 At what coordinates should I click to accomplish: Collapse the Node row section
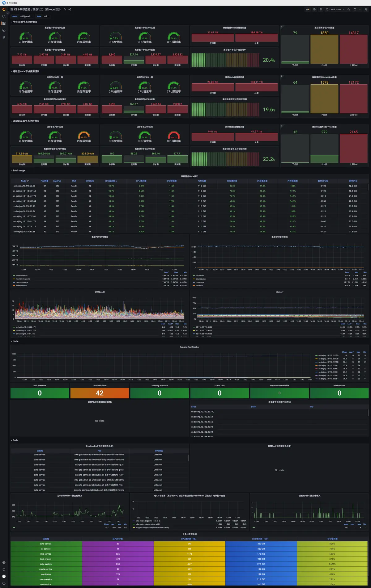click(15, 341)
